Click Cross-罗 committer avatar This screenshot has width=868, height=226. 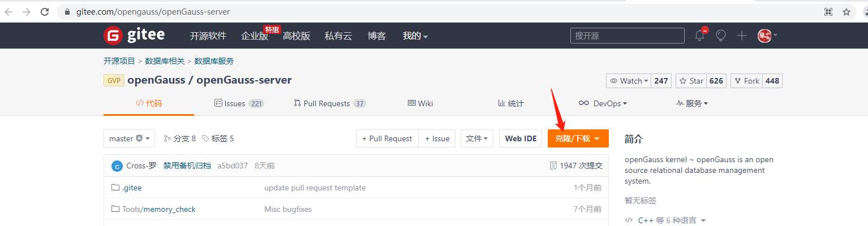tap(117, 166)
